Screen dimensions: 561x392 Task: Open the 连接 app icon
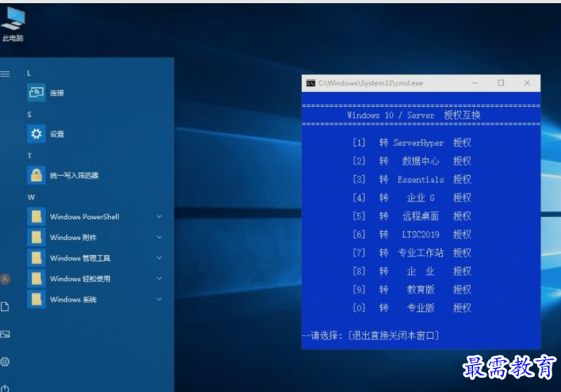pos(36,93)
